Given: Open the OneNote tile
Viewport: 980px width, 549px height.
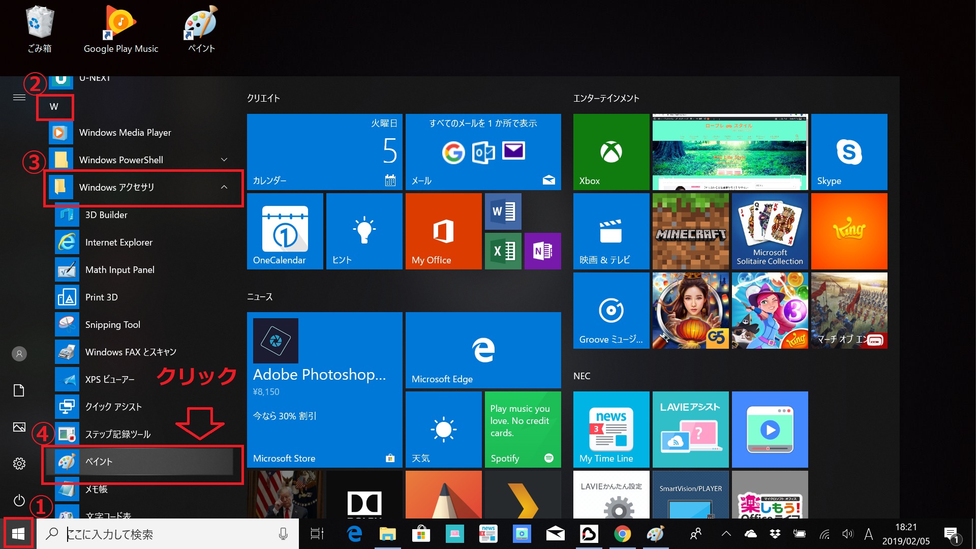Looking at the screenshot, I should (x=543, y=251).
